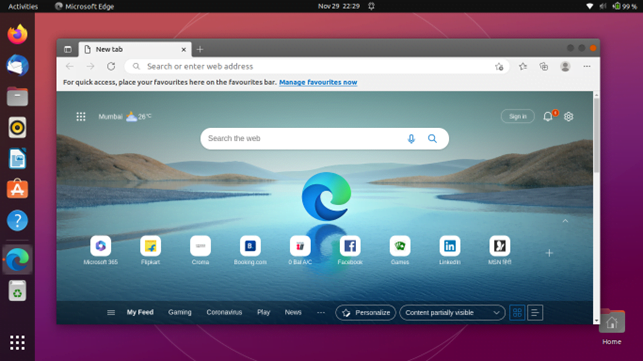The height and width of the screenshot is (361, 643).
Task: Open Files from the dock
Action: 17,97
